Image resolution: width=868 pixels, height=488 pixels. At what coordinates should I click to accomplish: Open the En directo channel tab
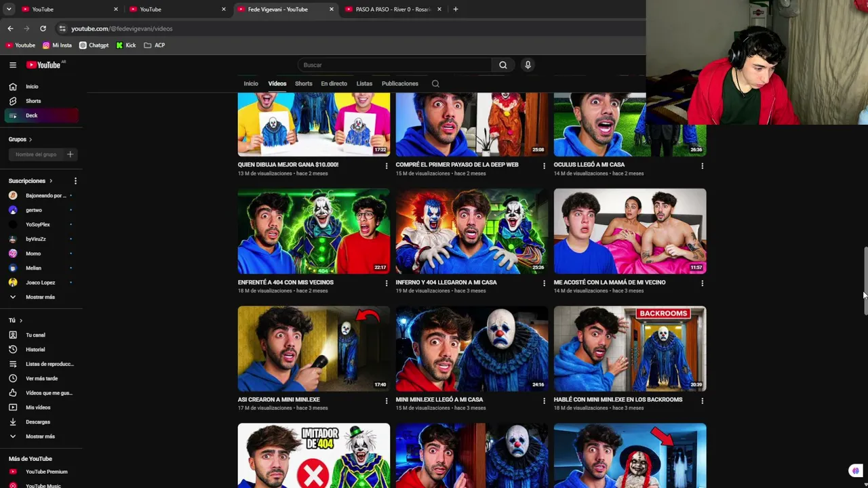point(334,84)
